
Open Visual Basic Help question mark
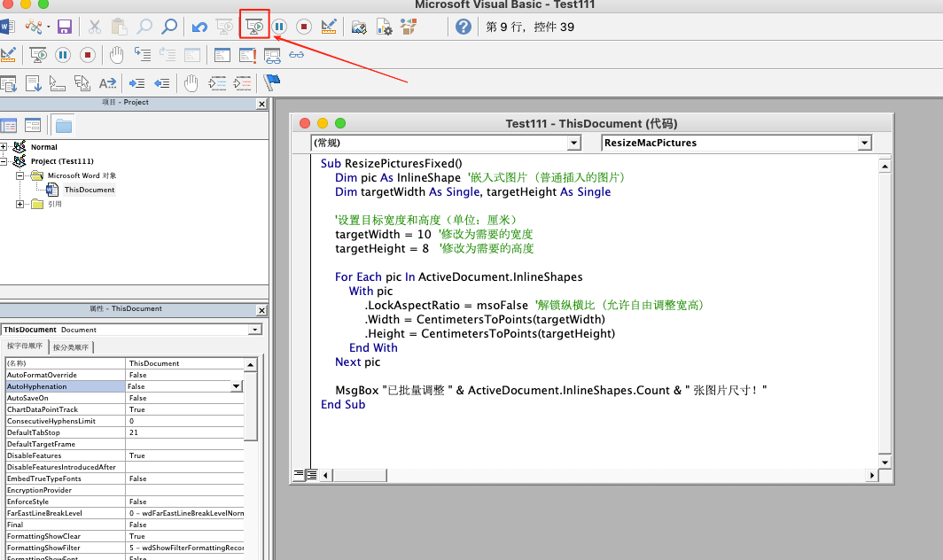tap(463, 27)
